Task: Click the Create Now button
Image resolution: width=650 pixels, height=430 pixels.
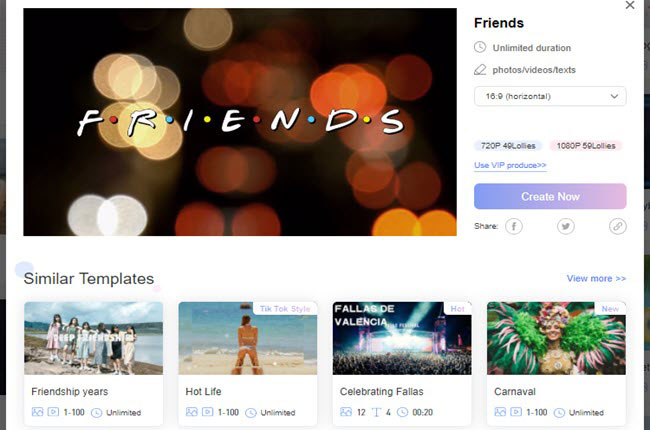Action: (x=550, y=196)
